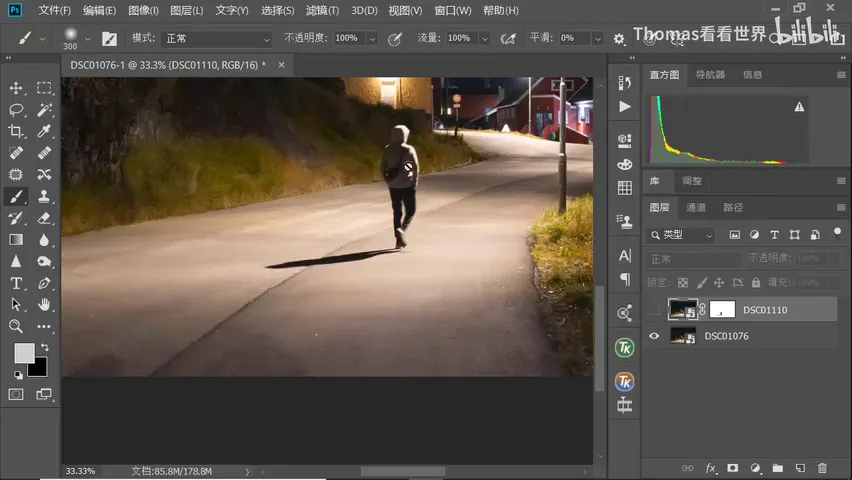The width and height of the screenshot is (852, 480).
Task: Open the Image menu
Action: [143, 10]
